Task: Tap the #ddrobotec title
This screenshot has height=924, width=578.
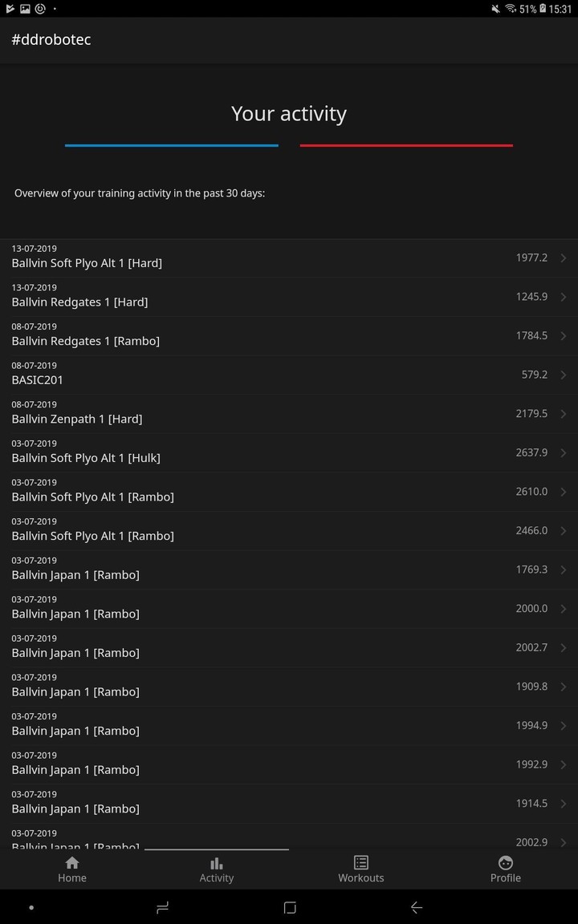Action: (51, 38)
